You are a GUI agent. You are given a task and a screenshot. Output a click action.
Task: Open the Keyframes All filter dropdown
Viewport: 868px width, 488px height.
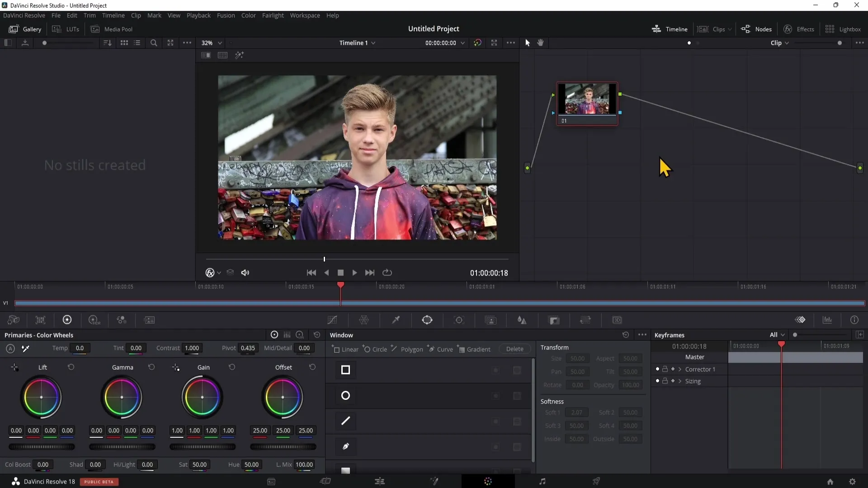pyautogui.click(x=777, y=335)
